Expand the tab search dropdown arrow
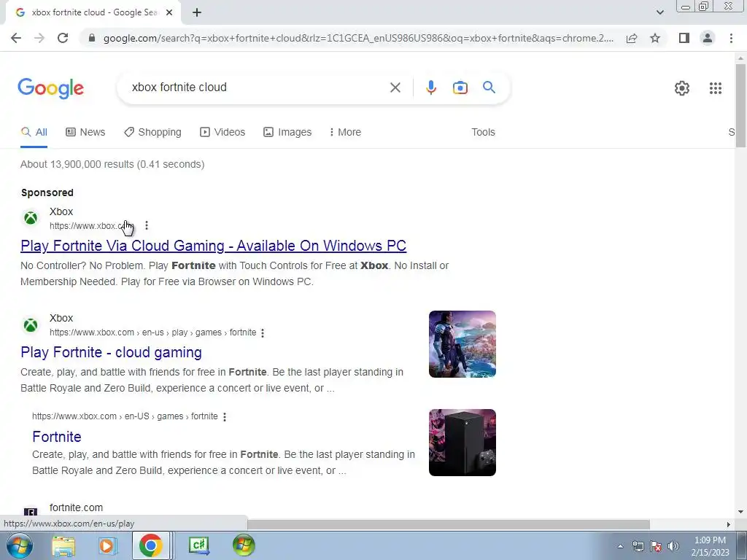Viewport: 747px width, 560px height. [x=659, y=12]
